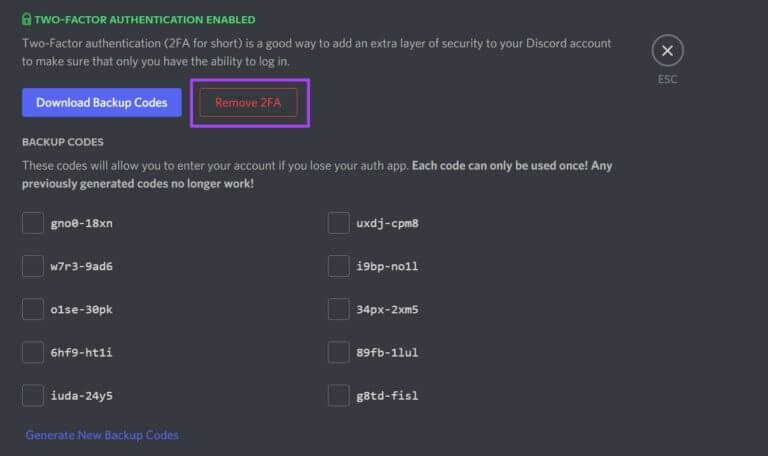Open Generate New Backup Codes link

(x=102, y=435)
